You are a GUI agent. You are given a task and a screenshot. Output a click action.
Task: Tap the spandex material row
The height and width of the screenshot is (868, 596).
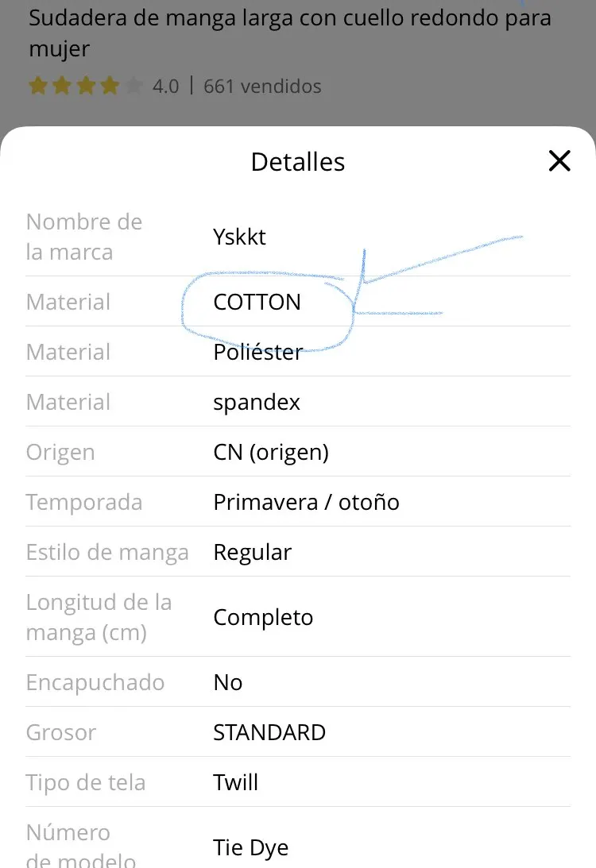(298, 401)
